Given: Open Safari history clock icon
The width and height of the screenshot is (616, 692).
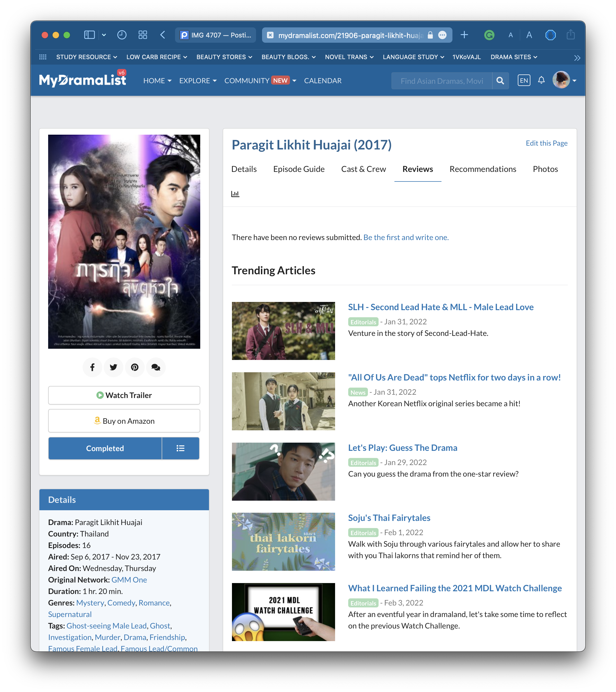Looking at the screenshot, I should [122, 35].
